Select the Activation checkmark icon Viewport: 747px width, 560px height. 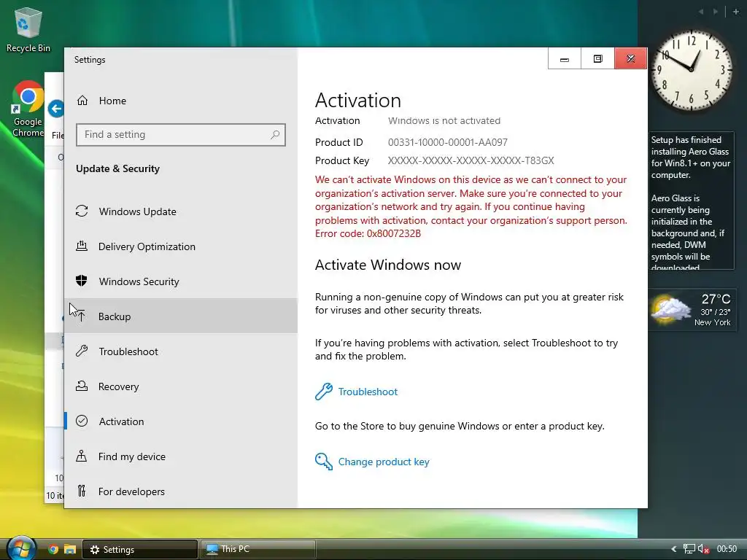pyautogui.click(x=82, y=421)
